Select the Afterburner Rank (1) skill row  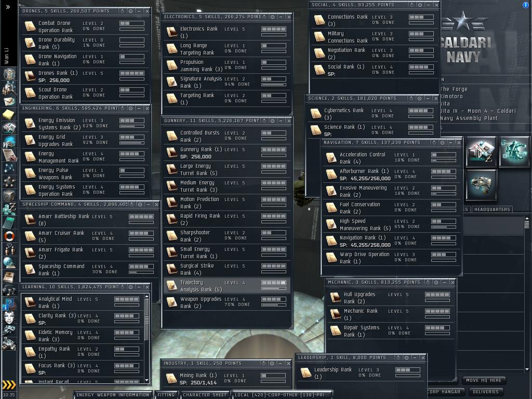(391, 175)
